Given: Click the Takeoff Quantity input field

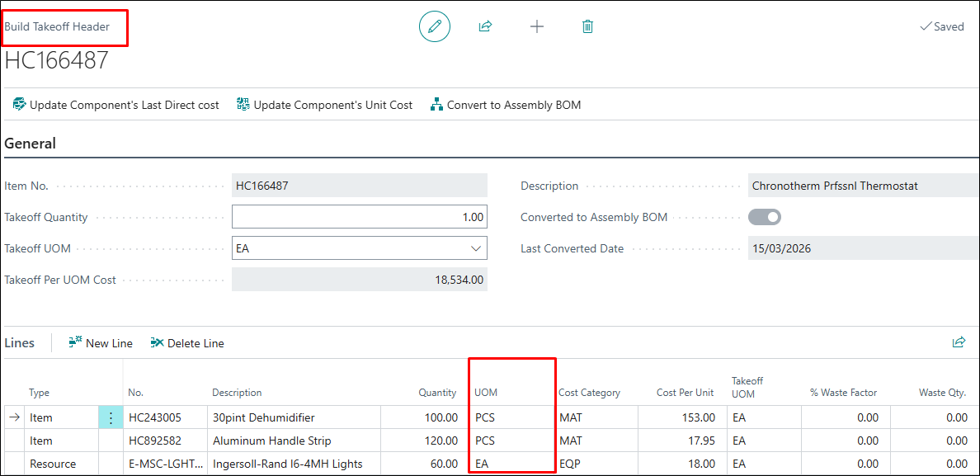Looking at the screenshot, I should (x=359, y=217).
